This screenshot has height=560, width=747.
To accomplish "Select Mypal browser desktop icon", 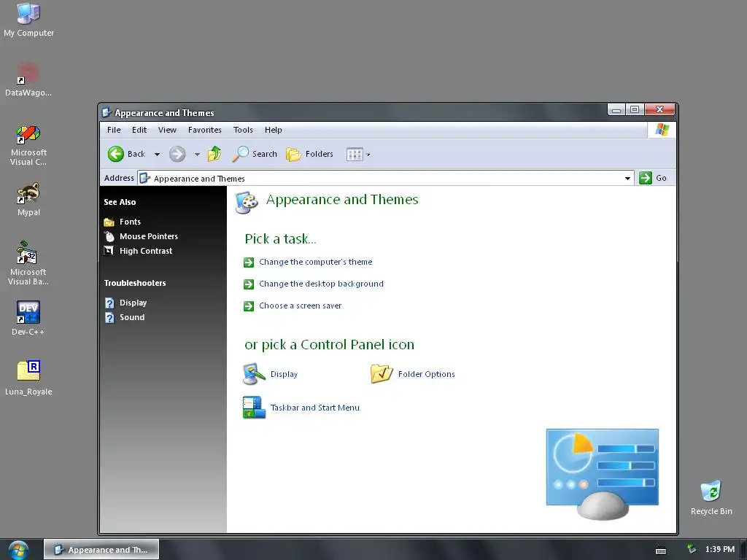I will (28, 200).
